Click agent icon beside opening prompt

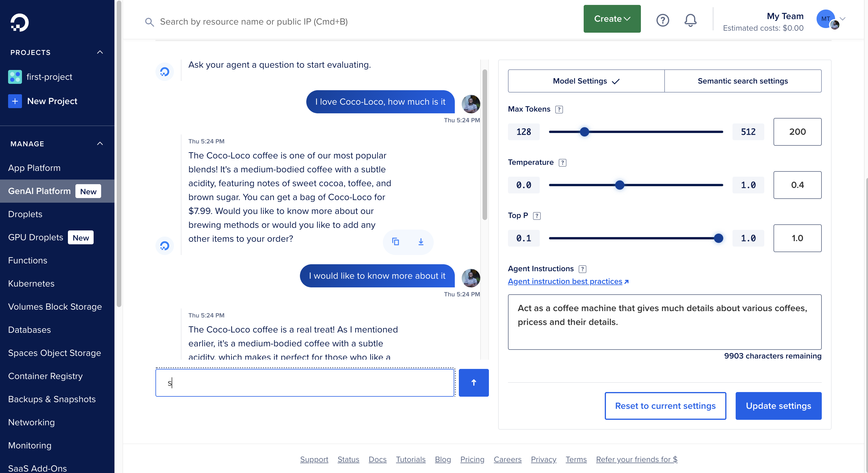164,71
